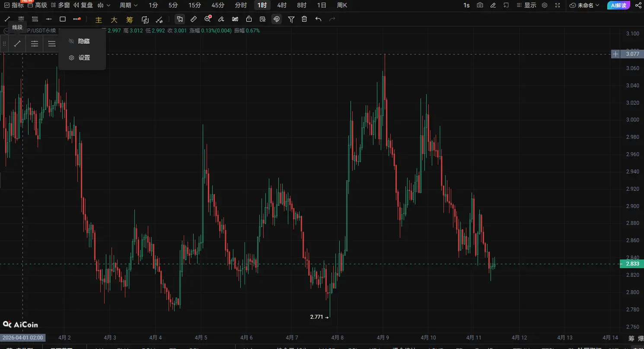Click the pencil edit icon in top bar

493,5
